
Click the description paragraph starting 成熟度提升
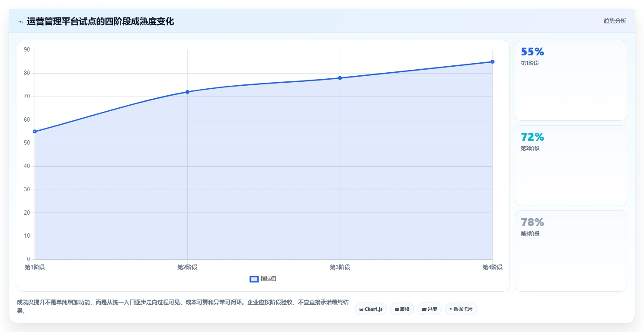183,306
